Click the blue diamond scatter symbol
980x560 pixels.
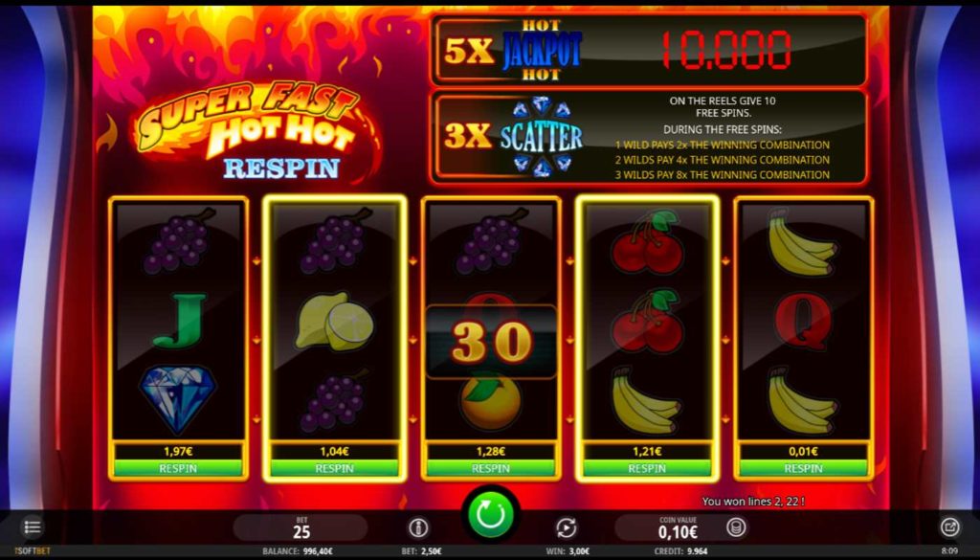177,399
